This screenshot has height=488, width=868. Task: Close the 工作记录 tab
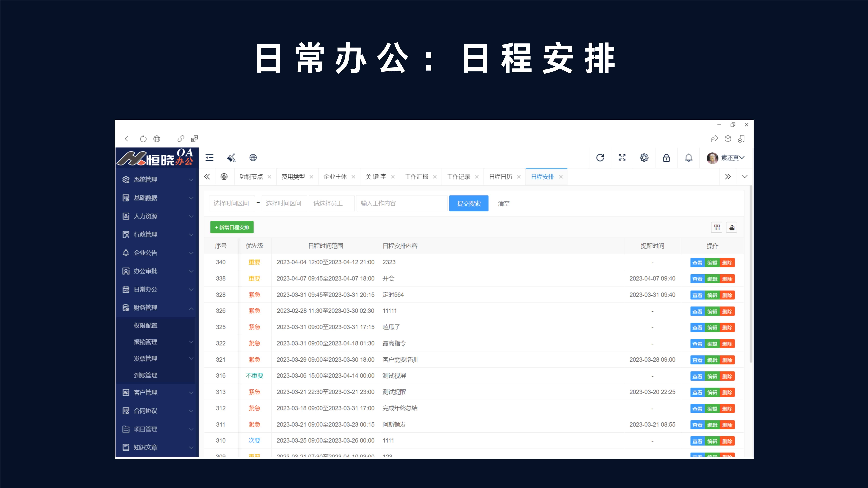point(477,177)
